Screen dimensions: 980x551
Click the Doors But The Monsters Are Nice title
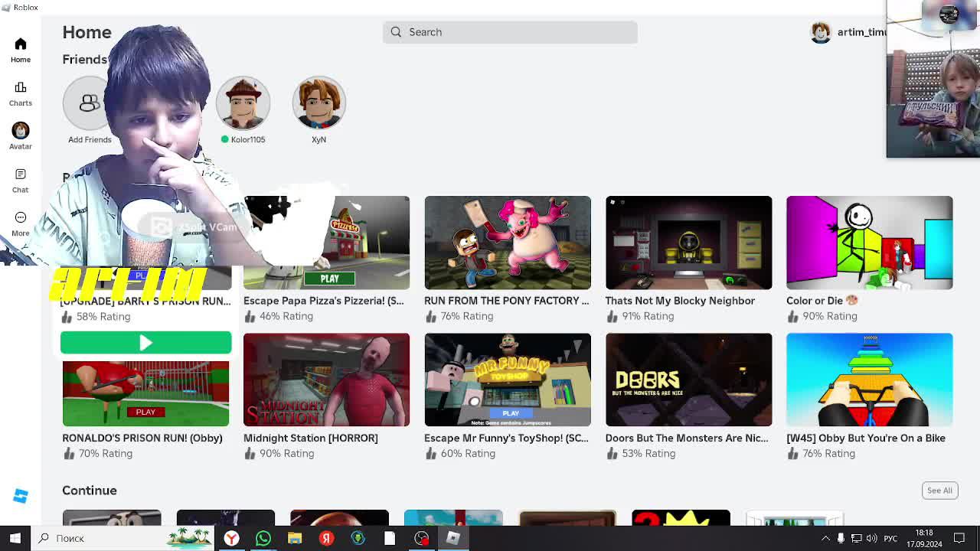(687, 438)
